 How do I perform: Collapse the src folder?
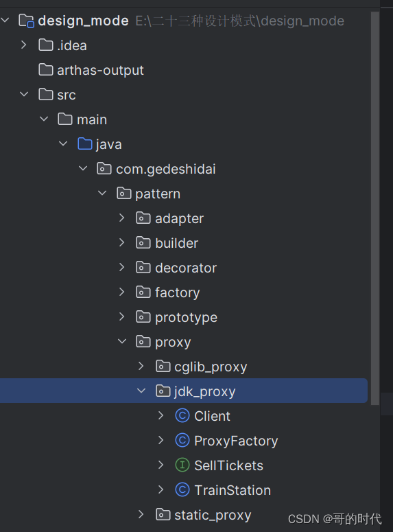click(x=24, y=94)
